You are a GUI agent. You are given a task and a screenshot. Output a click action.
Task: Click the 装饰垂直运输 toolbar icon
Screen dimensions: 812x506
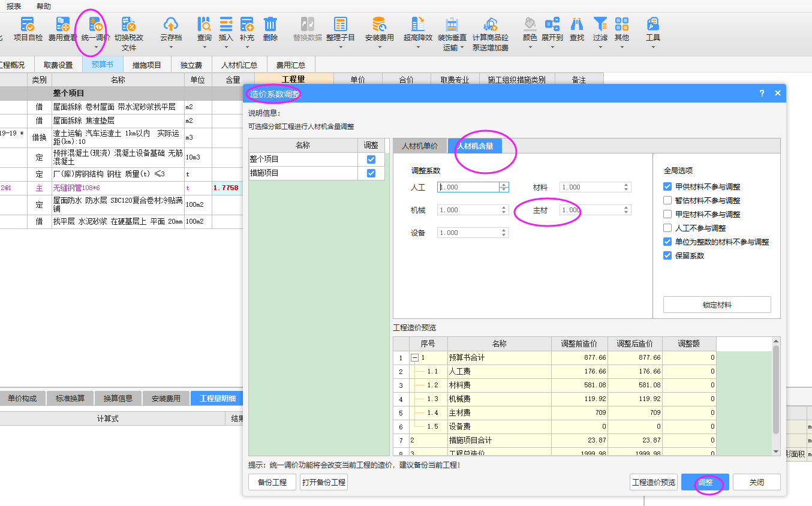pyautogui.click(x=452, y=24)
